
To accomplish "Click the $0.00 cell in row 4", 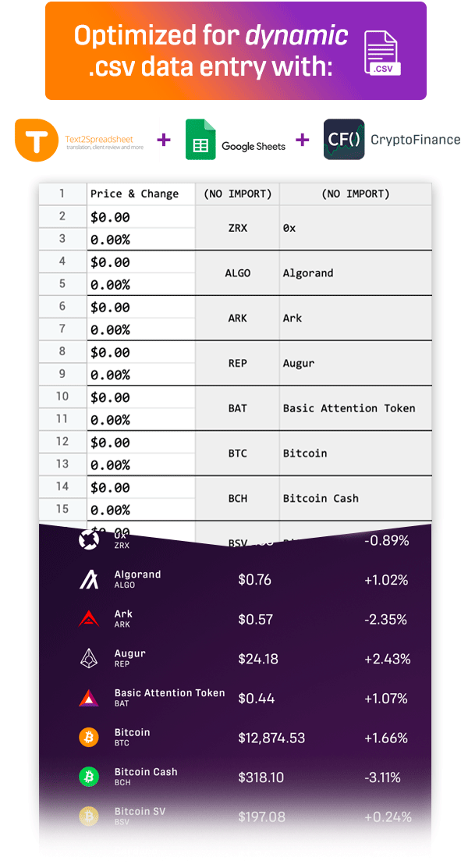I will [x=141, y=261].
